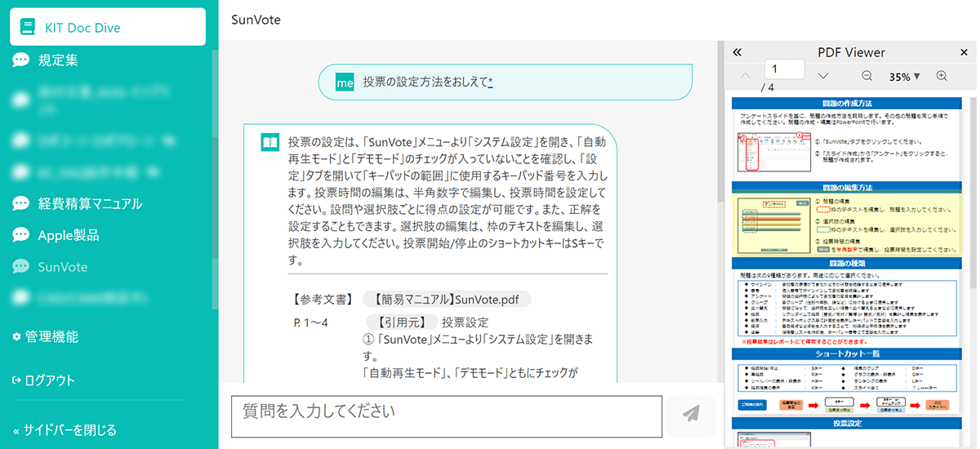
Task: Click the PDF page number field
Action: [784, 69]
